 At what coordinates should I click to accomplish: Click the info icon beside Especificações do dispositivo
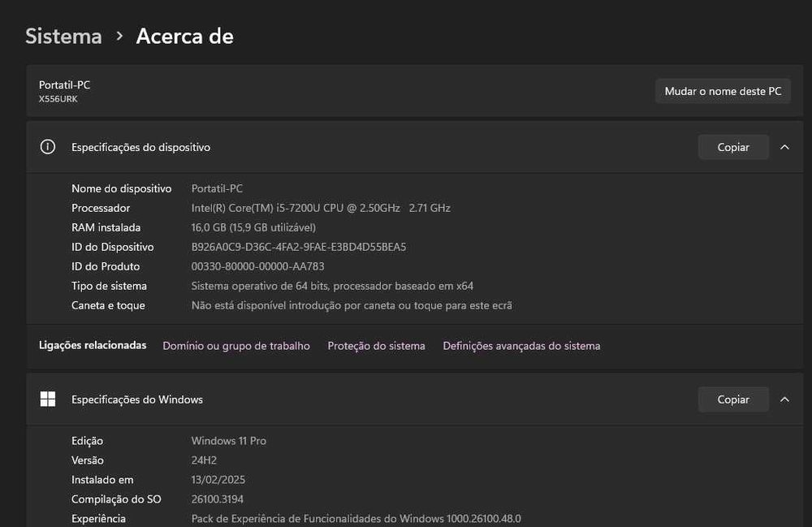coord(48,147)
